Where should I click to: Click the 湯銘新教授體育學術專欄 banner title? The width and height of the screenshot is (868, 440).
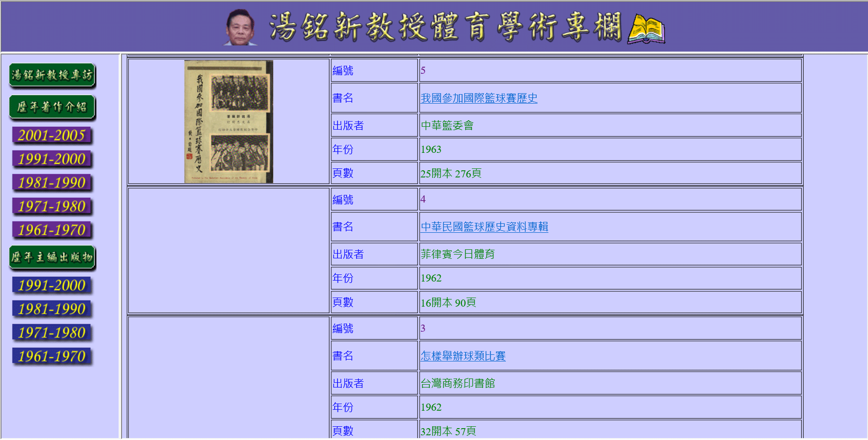pyautogui.click(x=444, y=27)
